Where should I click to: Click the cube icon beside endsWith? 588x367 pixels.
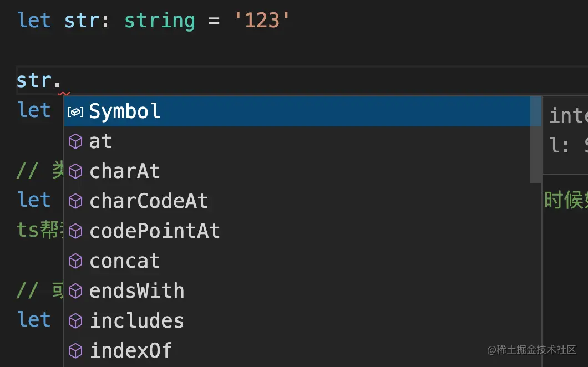75,291
